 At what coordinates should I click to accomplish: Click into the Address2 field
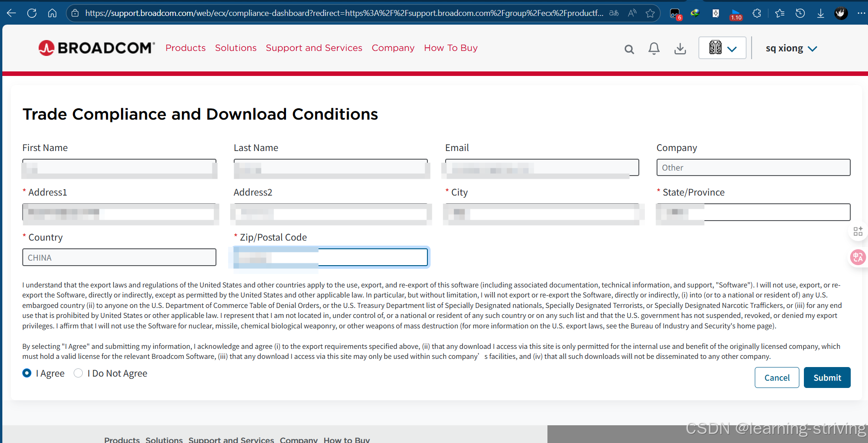click(331, 212)
